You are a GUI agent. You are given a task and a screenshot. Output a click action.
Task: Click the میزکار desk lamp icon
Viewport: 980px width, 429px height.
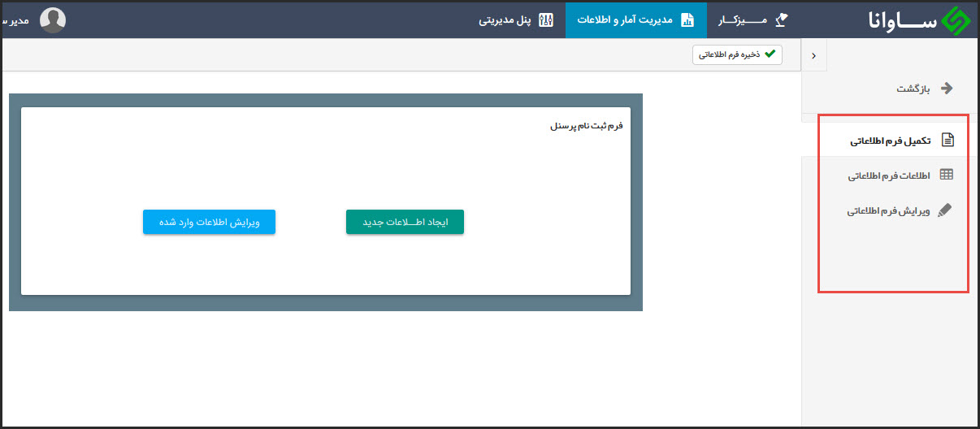(x=782, y=19)
